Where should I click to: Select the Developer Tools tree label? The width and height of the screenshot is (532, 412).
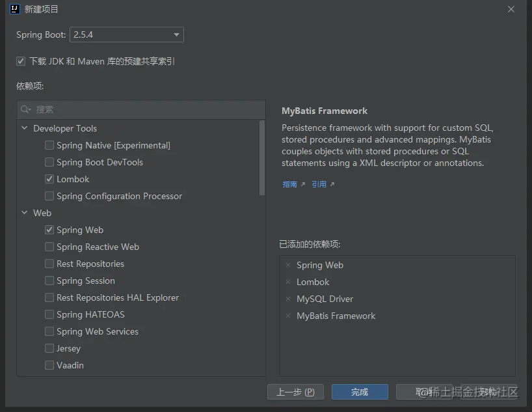pyautogui.click(x=65, y=128)
